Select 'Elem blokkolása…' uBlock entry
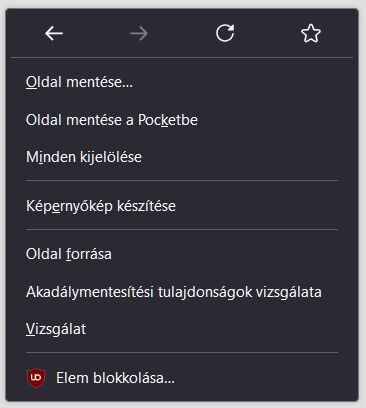This screenshot has height=408, width=366. 182,378
